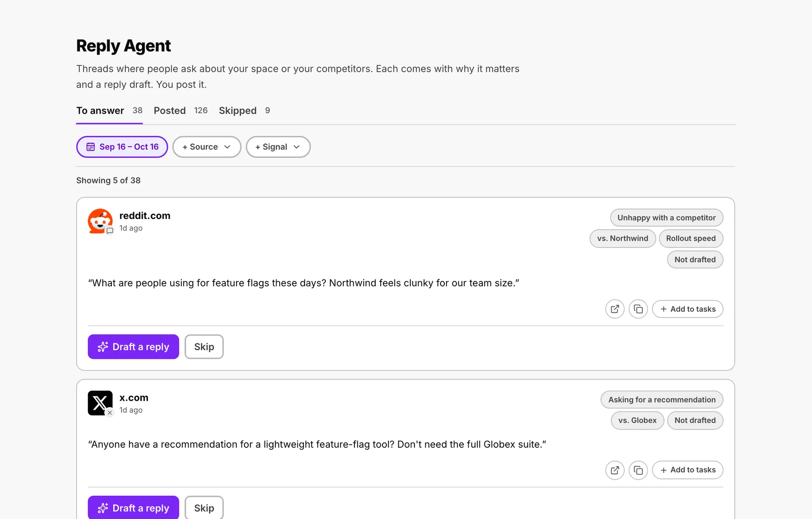Click the Not drafted tag on x.com card
812x519 pixels.
695,420
